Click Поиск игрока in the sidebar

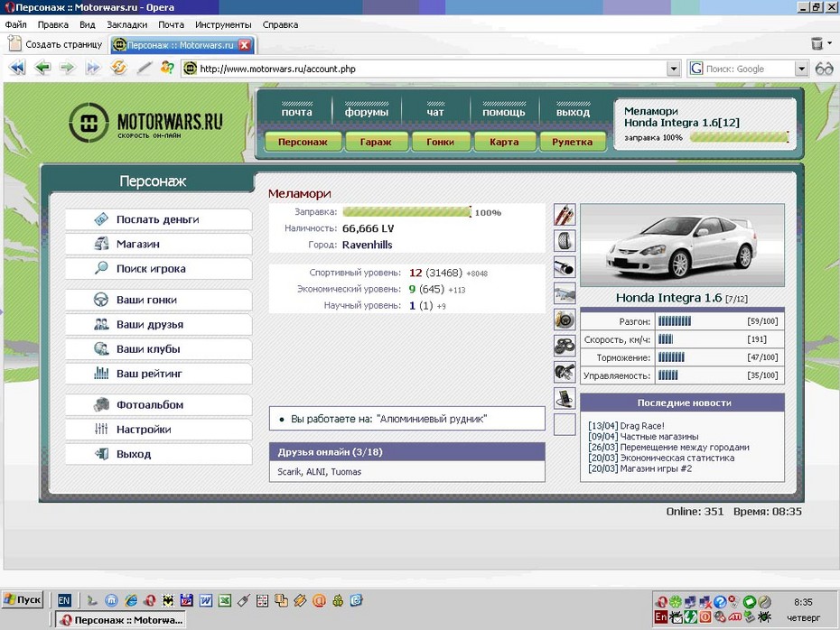pyautogui.click(x=159, y=269)
